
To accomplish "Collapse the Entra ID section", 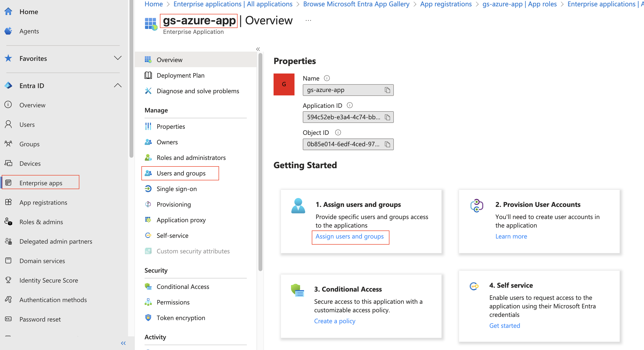I will (118, 85).
